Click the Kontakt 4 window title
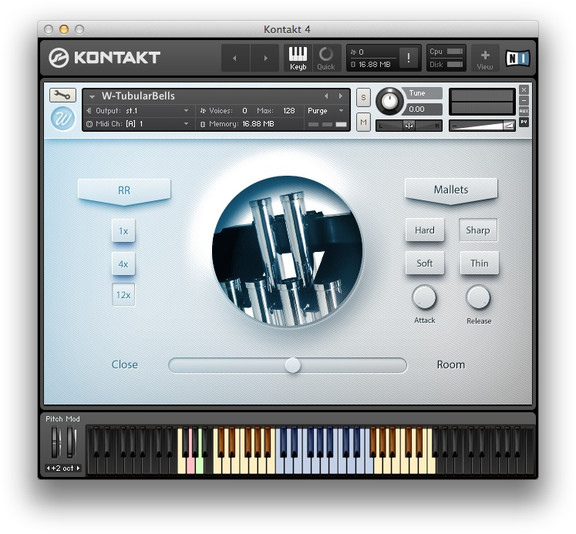The image size is (576, 534). [287, 29]
